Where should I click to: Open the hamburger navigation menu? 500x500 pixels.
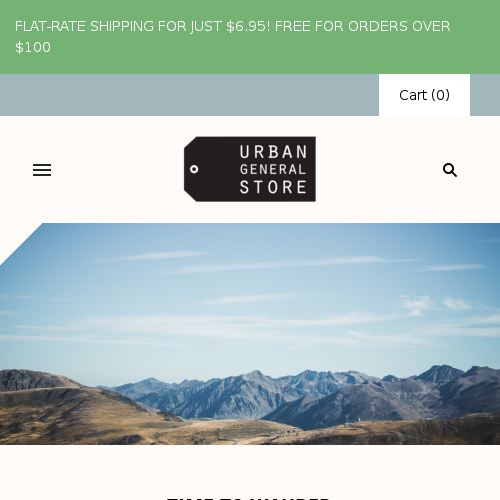[x=42, y=170]
